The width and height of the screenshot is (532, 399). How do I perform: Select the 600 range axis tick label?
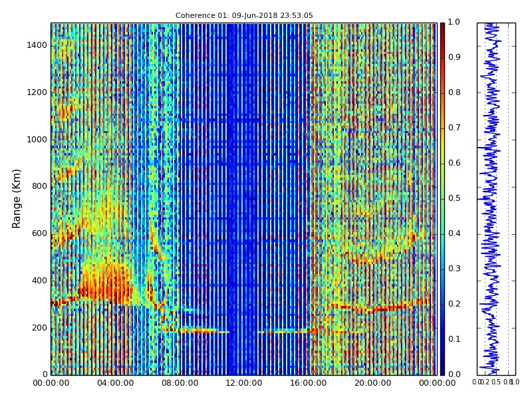tap(40, 233)
